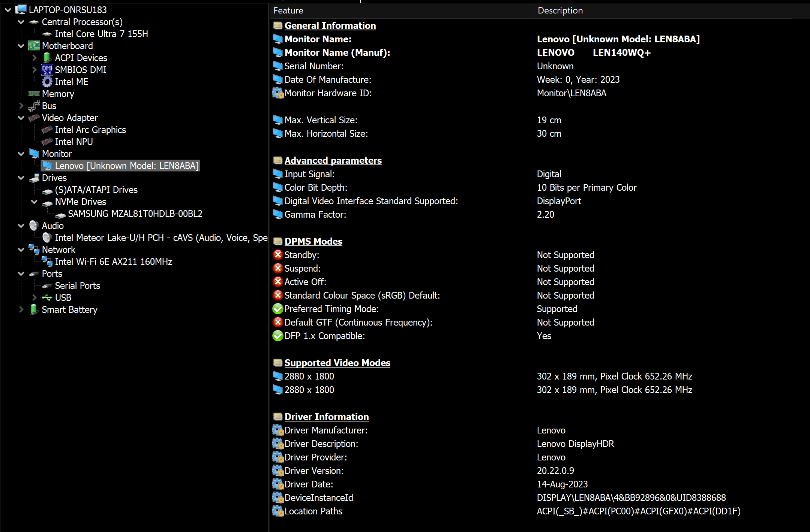This screenshot has width=810, height=532.
Task: Click the Smart Battery green icon
Action: [x=34, y=309]
